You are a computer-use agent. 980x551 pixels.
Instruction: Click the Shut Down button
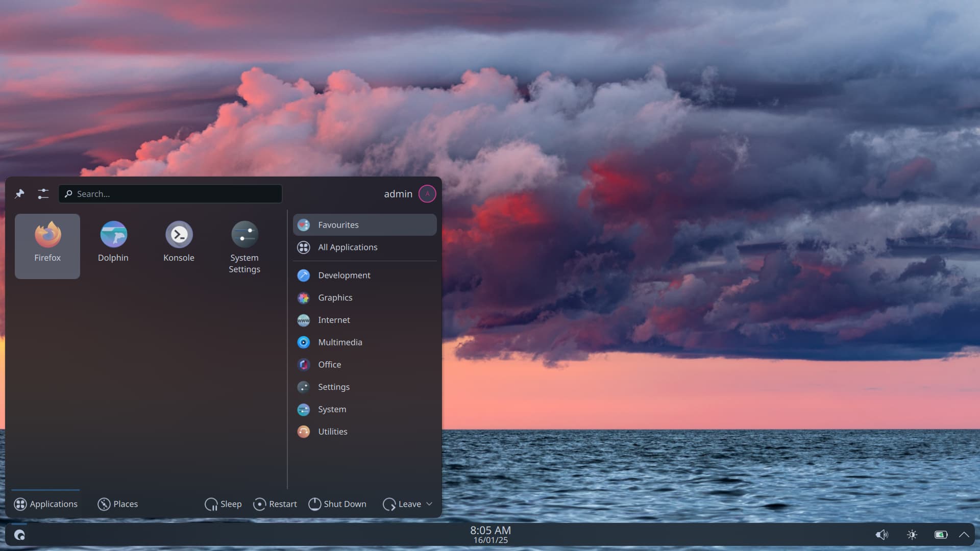point(337,504)
